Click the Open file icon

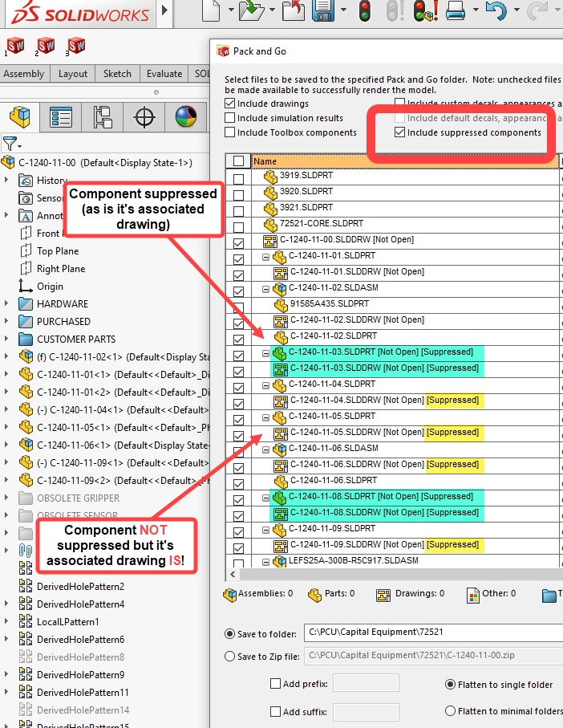tap(251, 10)
